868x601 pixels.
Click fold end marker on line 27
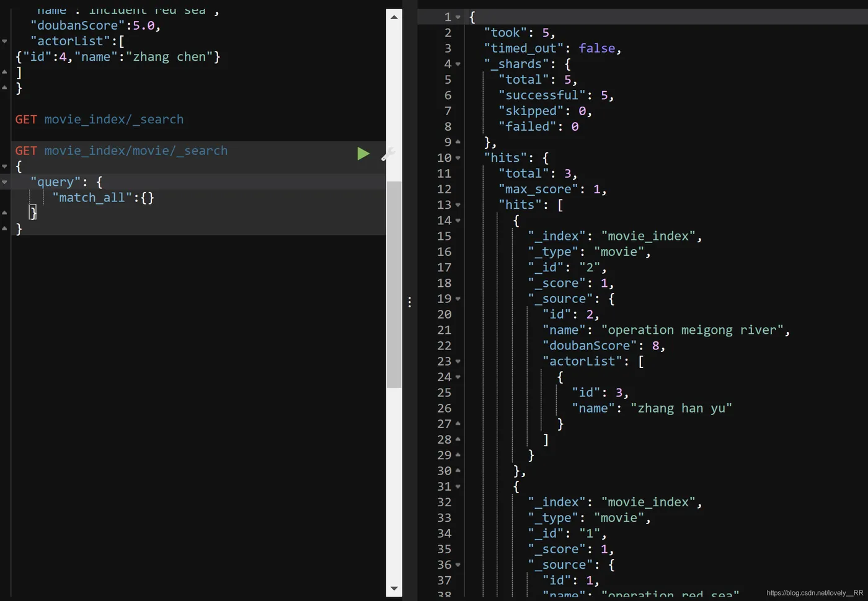click(458, 424)
